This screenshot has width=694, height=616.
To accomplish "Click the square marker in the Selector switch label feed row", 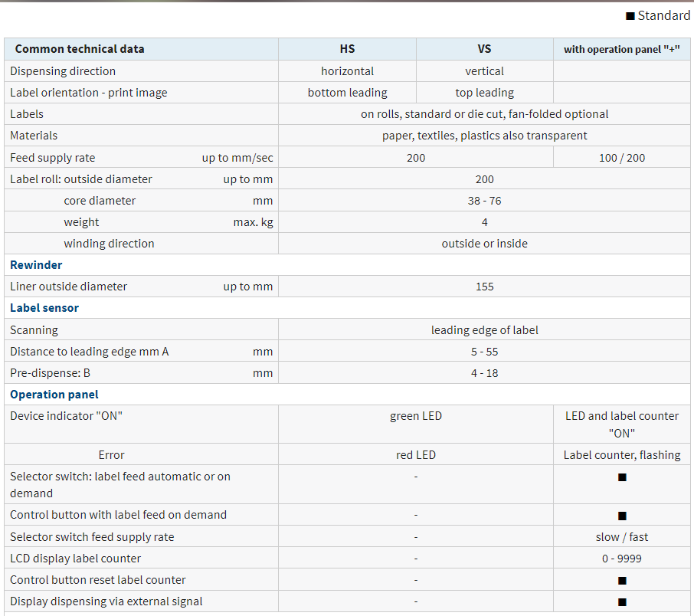I will tap(622, 477).
